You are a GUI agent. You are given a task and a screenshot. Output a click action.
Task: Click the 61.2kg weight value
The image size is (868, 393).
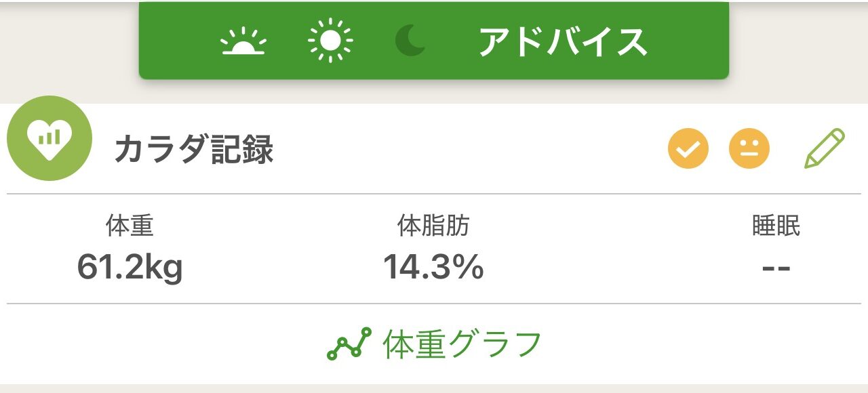[x=130, y=267]
